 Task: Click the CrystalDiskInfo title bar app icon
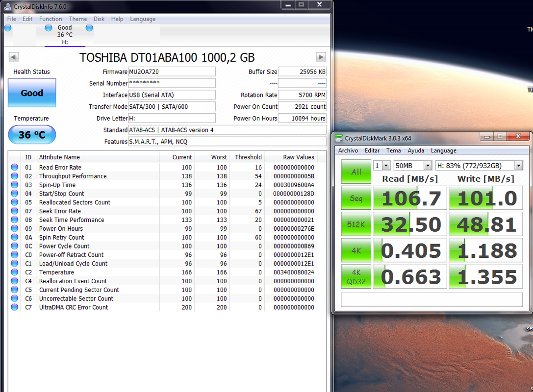pos(7,6)
